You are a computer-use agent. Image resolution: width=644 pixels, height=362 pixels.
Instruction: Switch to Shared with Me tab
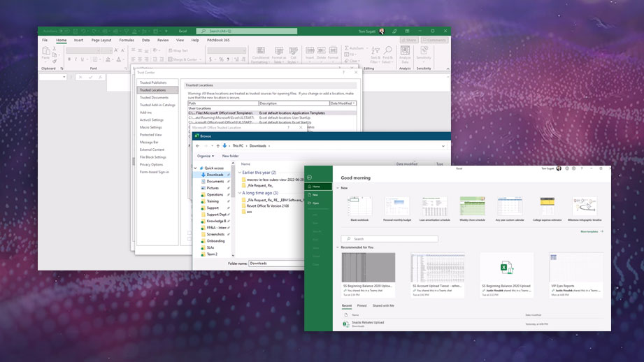tap(383, 306)
